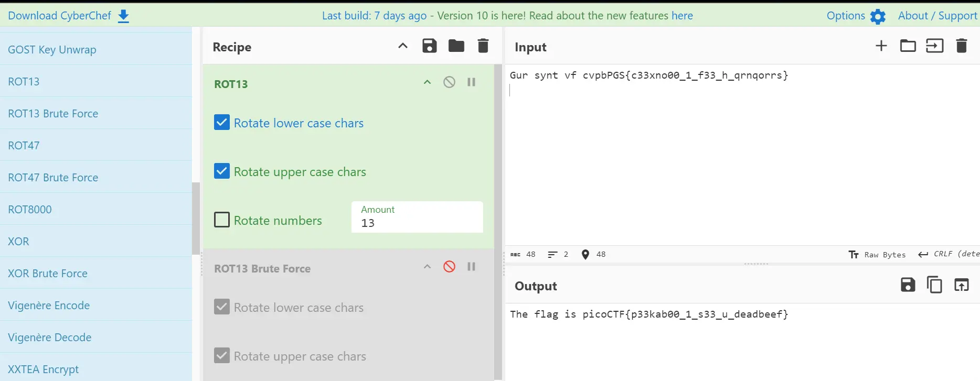Select GOST Key Unwrap operation
Screen dimensions: 980x381
pyautogui.click(x=96, y=49)
